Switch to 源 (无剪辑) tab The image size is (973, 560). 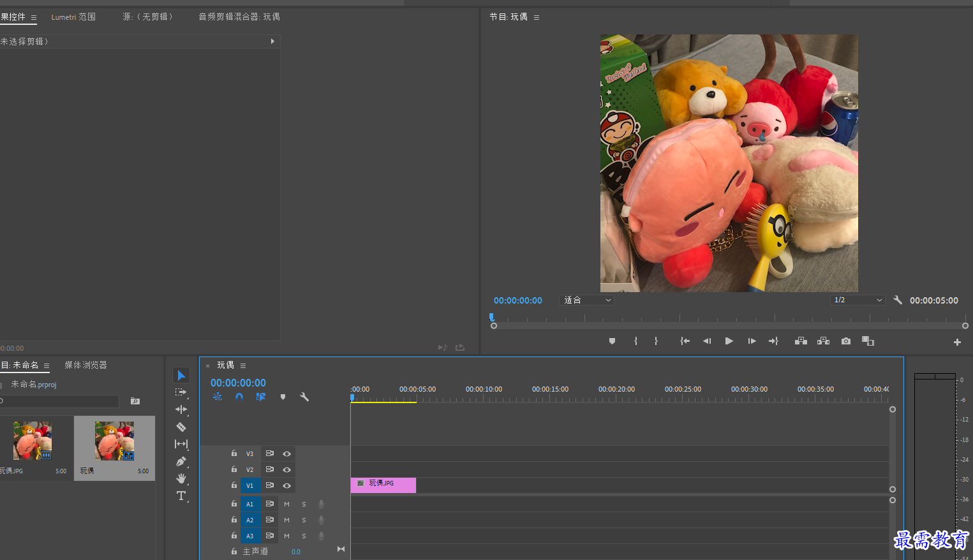147,17
